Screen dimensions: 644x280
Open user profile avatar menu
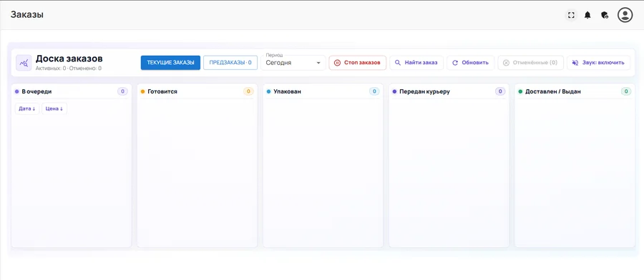pos(625,15)
